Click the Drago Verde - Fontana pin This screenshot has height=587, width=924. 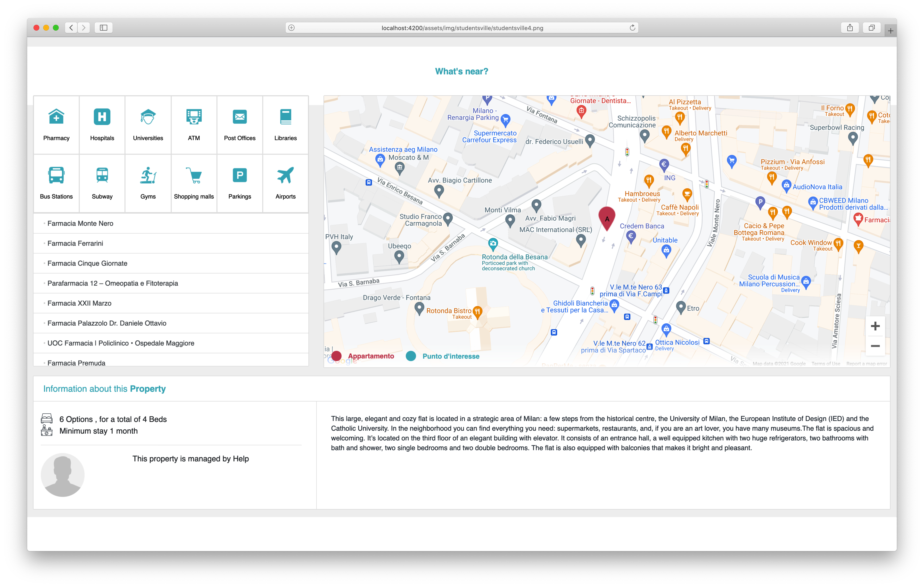[419, 308]
